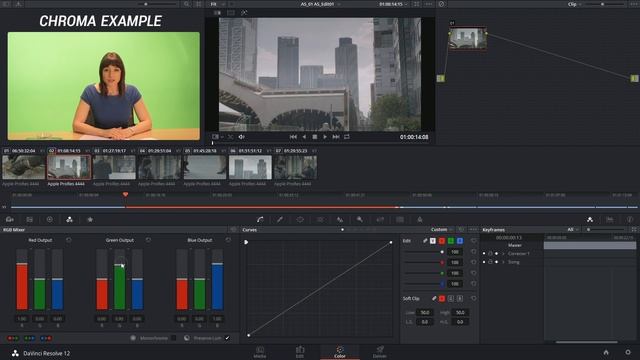Screen dimensions: 640x360
Task: Open the curves panel options menu
Action: click(x=473, y=230)
